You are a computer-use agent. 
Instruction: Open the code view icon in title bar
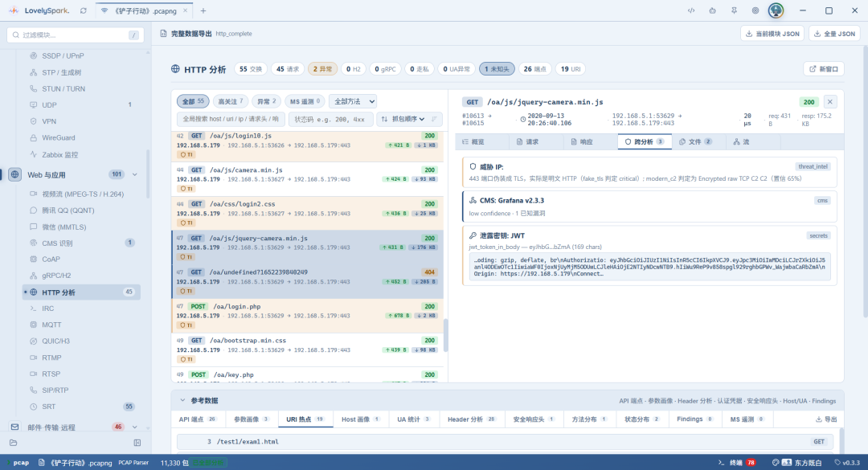click(x=691, y=10)
